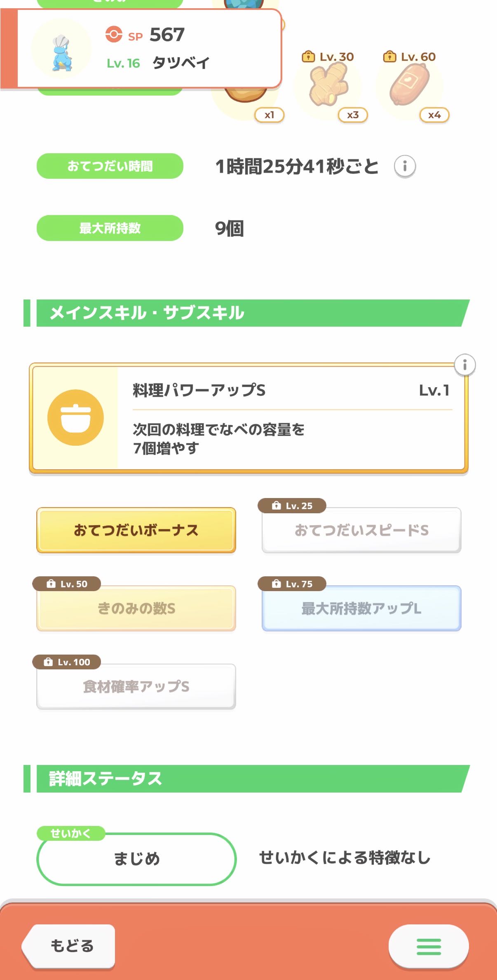Tap locked きのみの数S sub skill
The image size is (497, 980).
click(136, 608)
